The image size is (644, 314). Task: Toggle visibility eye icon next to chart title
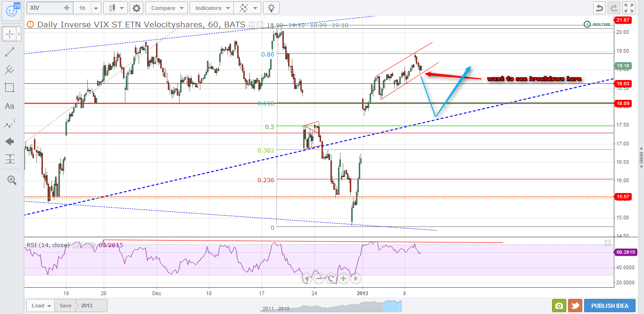click(252, 24)
